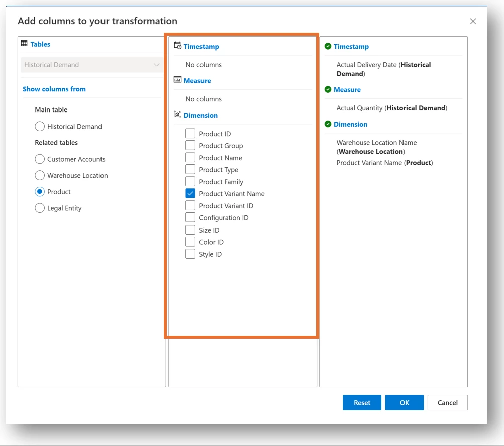Check the Product ID checkbox

pyautogui.click(x=190, y=133)
